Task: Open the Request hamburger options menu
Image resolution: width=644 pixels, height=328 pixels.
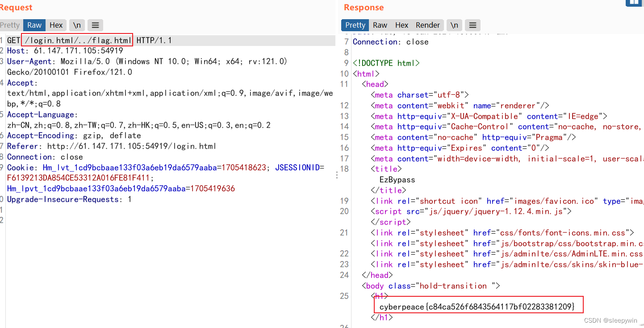Action: click(x=95, y=25)
